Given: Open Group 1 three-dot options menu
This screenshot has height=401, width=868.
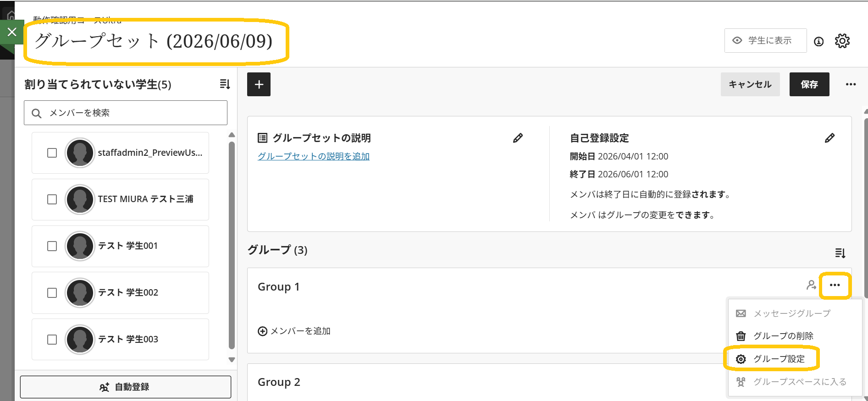Looking at the screenshot, I should [835, 285].
